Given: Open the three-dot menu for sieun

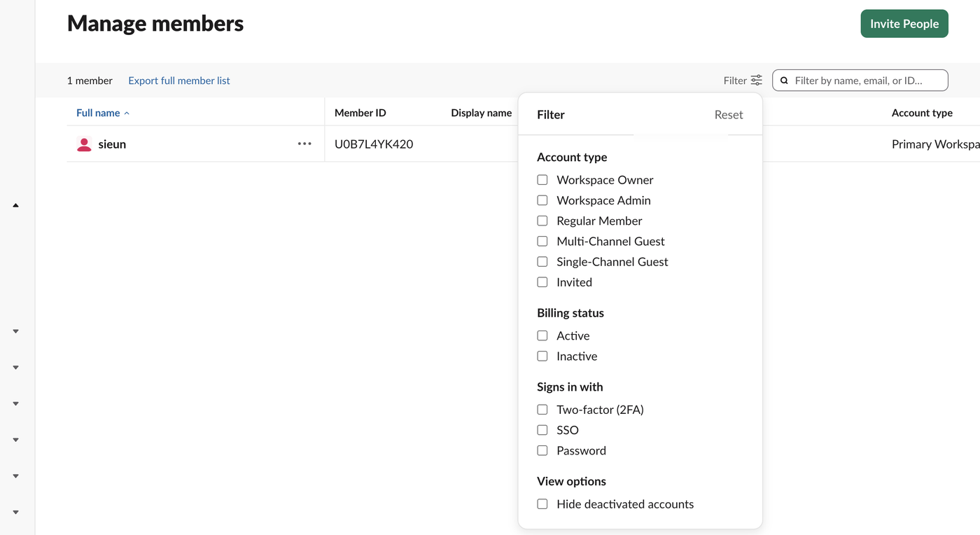Looking at the screenshot, I should (x=304, y=144).
